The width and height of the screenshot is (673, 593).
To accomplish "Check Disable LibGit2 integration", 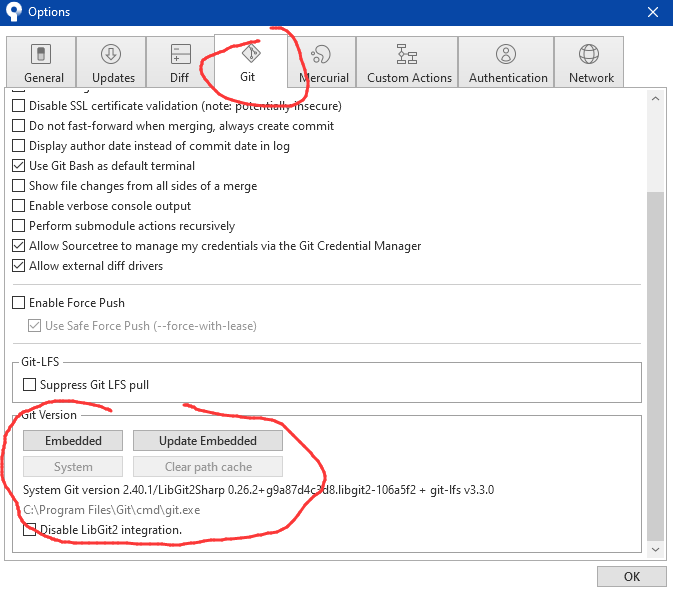I will tap(29, 529).
